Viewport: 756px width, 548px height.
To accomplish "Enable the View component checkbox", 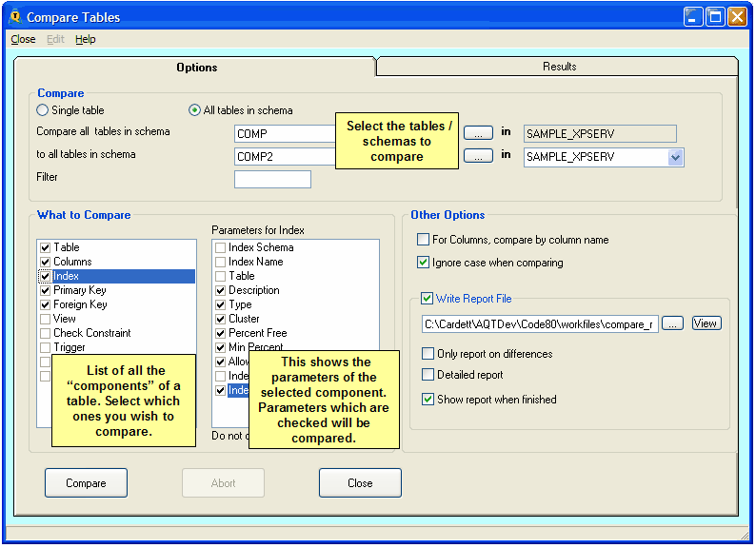I will 46,319.
